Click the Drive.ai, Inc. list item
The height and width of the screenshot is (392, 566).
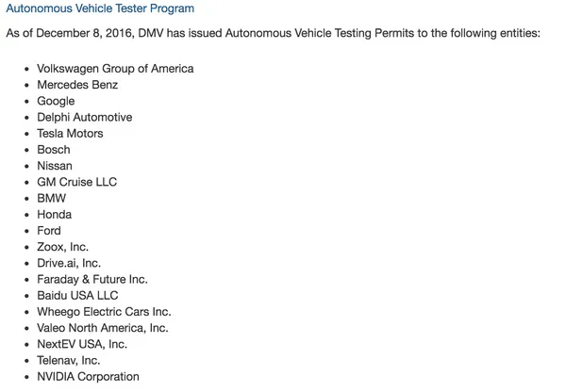pyautogui.click(x=69, y=263)
